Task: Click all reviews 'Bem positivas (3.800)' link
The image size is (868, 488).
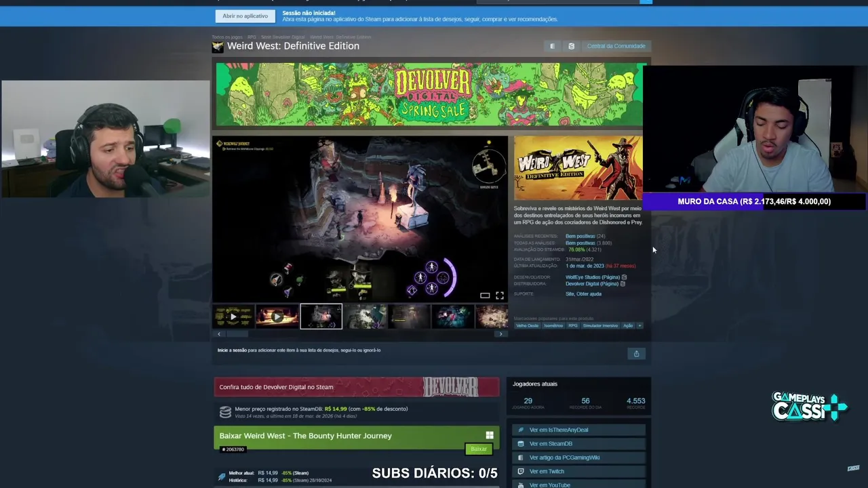Action: pos(588,243)
